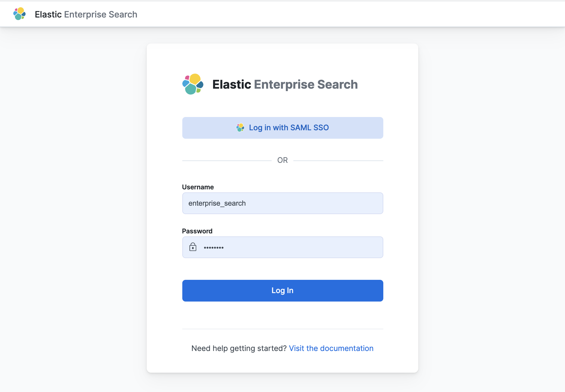This screenshot has height=392, width=565.
Task: Click Need help getting started text
Action: (x=238, y=348)
